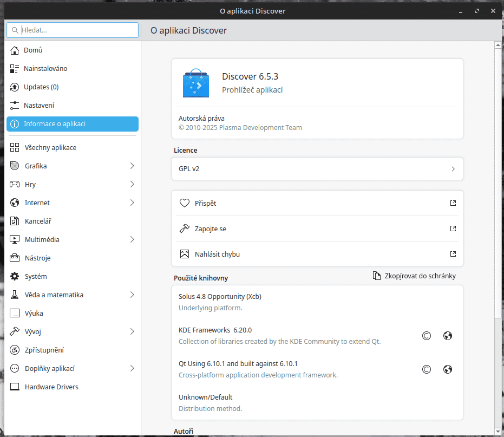Open Nastavení page
This screenshot has height=437, width=504.
(x=73, y=106)
